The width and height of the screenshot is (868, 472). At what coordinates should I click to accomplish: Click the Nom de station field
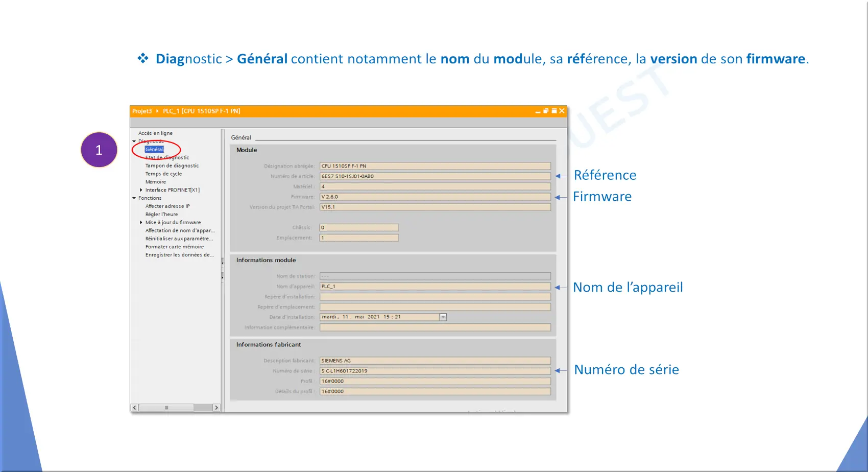point(435,276)
